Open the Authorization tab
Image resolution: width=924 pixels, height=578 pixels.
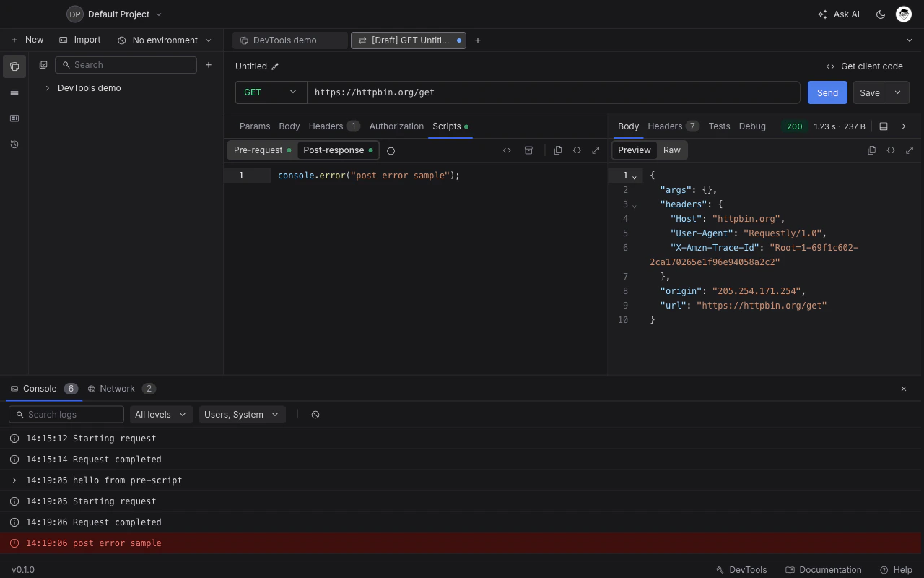(396, 126)
